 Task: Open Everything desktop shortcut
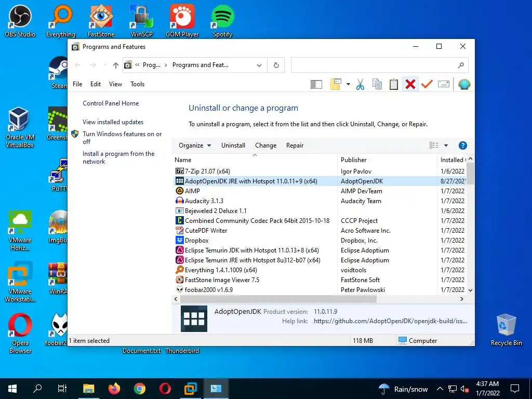[61, 21]
